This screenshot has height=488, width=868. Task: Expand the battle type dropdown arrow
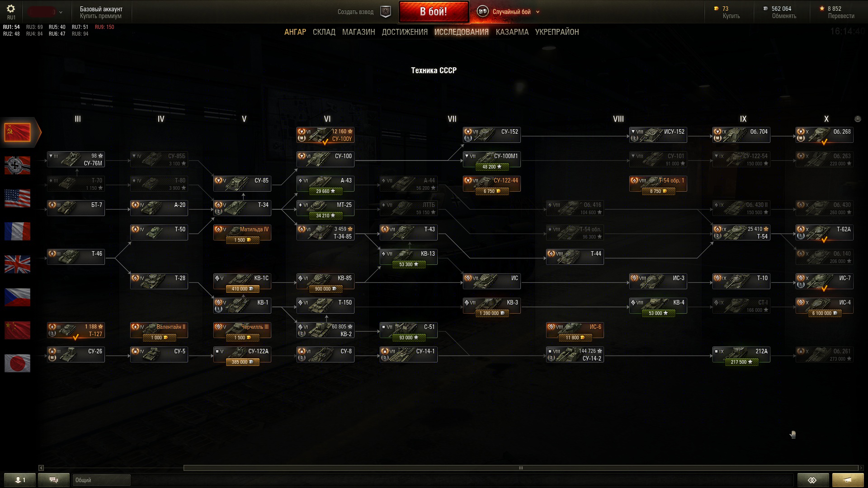pos(538,12)
